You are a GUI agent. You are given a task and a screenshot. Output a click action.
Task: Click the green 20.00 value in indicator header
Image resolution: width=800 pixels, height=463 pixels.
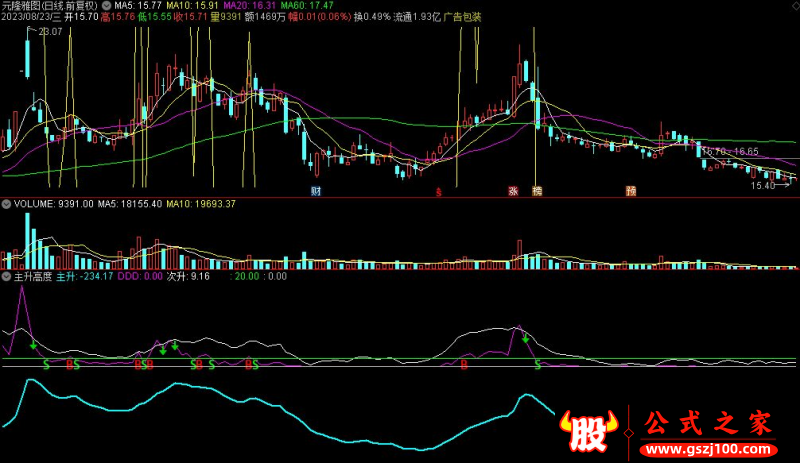tap(245, 277)
